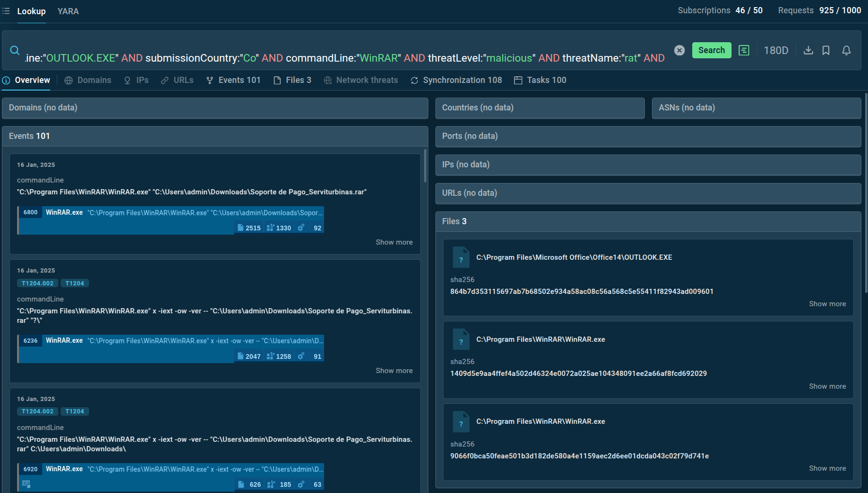Image resolution: width=868 pixels, height=493 pixels.
Task: Click the magnifier search icon
Action: pyautogui.click(x=15, y=51)
